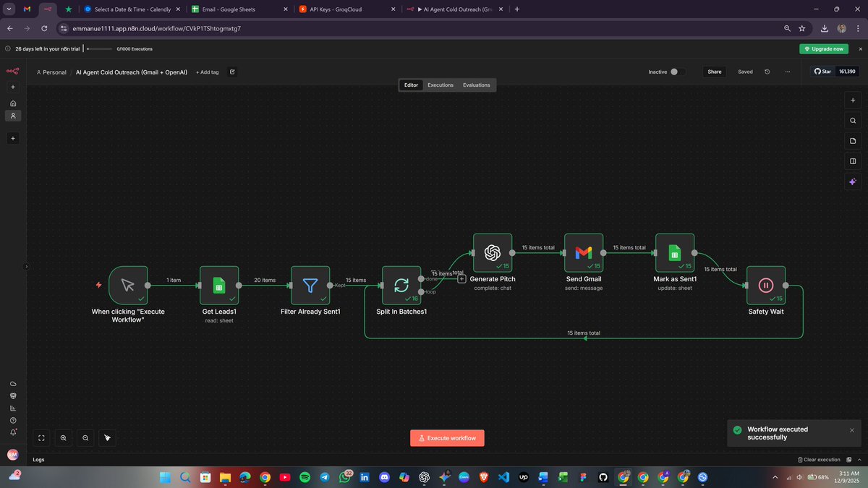Switch to Email - Google Sheets browser tab

(240, 9)
